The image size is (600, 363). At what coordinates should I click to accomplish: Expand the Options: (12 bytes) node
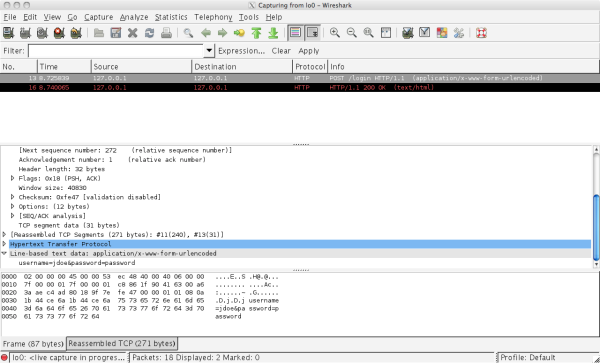point(12,207)
